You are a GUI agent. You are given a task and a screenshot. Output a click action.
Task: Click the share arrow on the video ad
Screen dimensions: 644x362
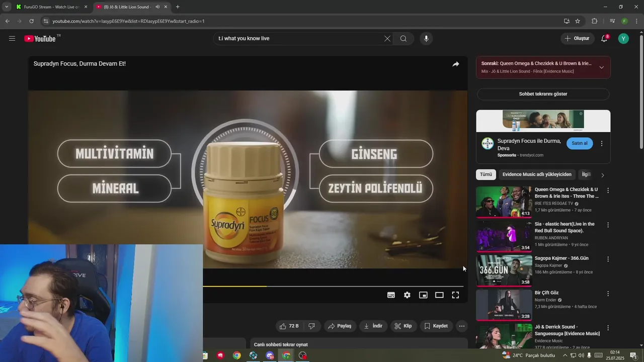455,64
